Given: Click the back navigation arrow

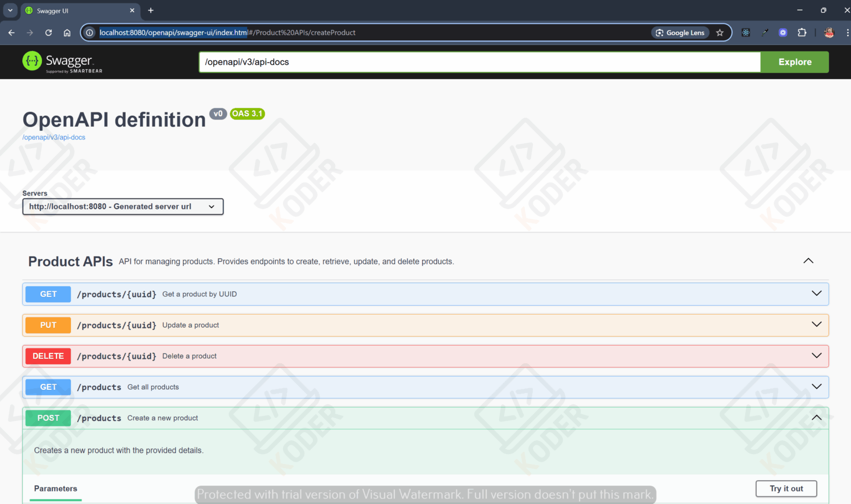Looking at the screenshot, I should (12, 33).
